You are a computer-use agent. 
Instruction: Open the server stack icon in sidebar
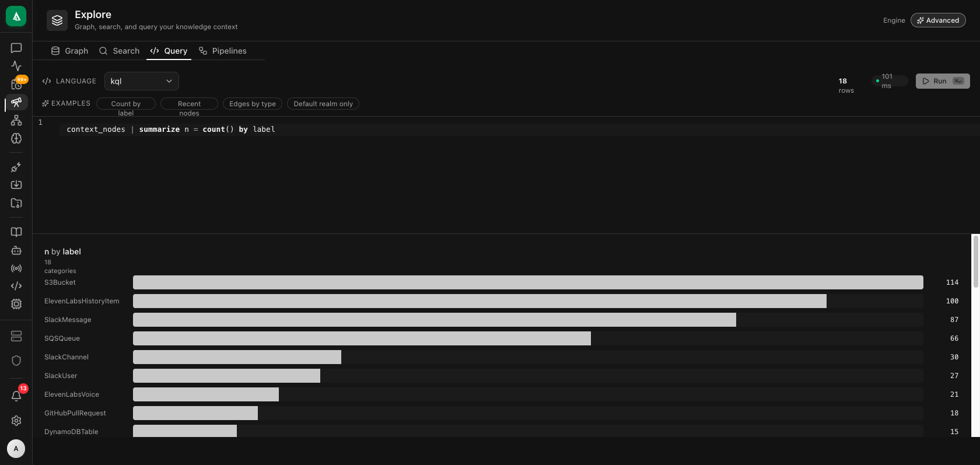[16, 336]
